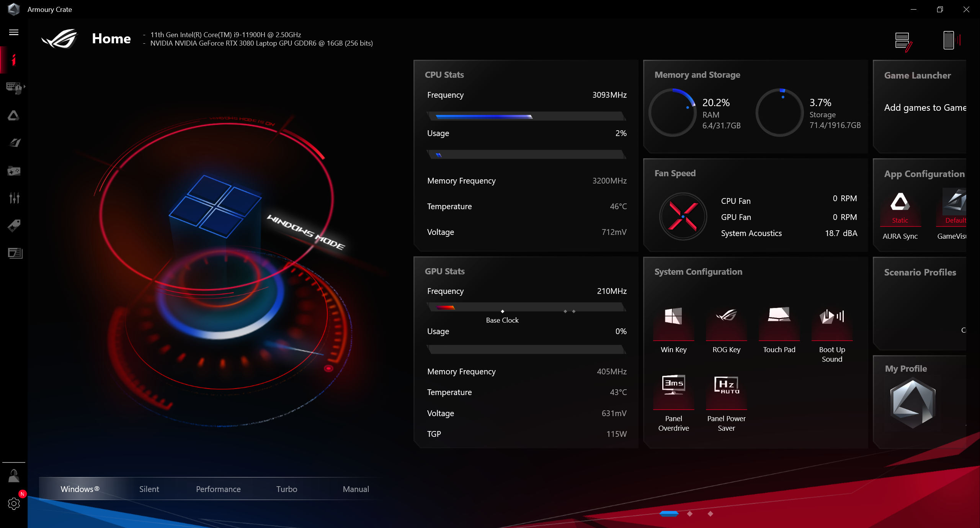Select the Silent operating mode

(x=149, y=489)
